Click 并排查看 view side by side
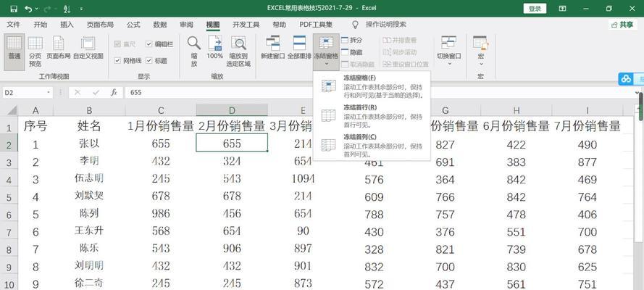644x290 pixels. [400, 40]
